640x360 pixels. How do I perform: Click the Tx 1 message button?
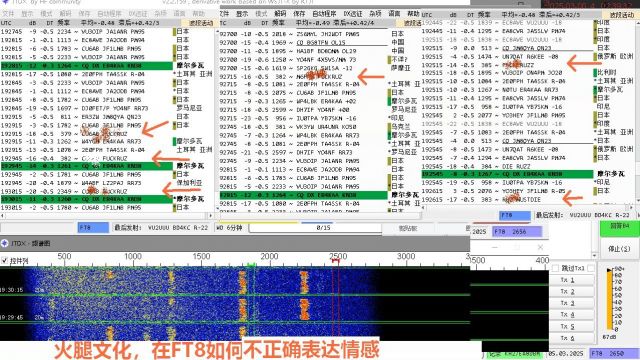coord(571,280)
